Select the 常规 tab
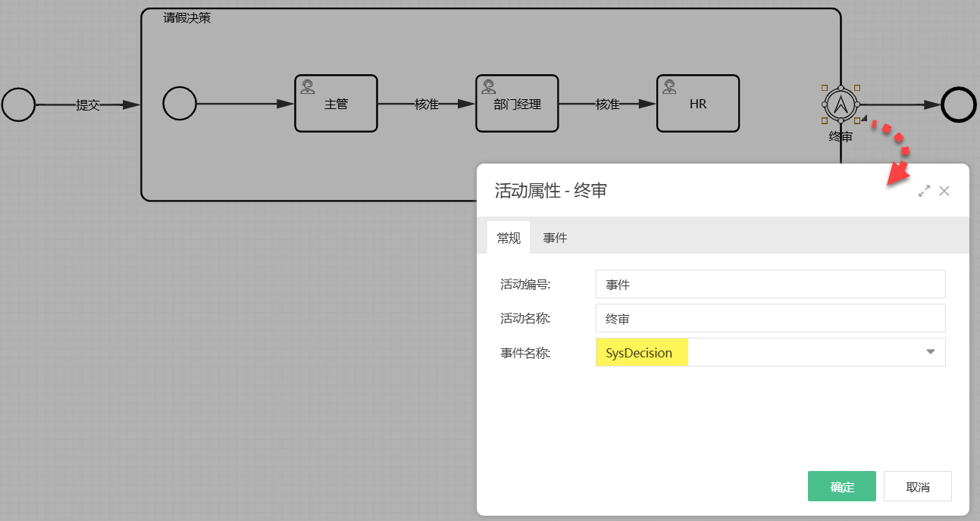Viewport: 980px width, 521px height. (x=509, y=237)
